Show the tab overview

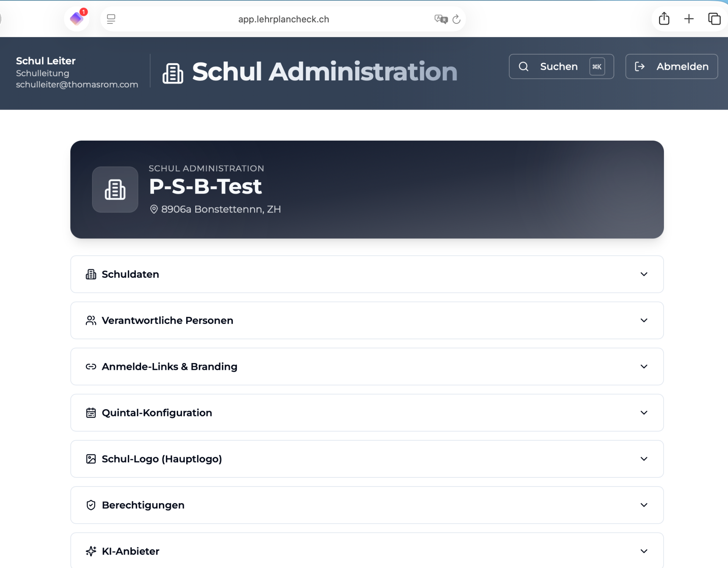(714, 19)
